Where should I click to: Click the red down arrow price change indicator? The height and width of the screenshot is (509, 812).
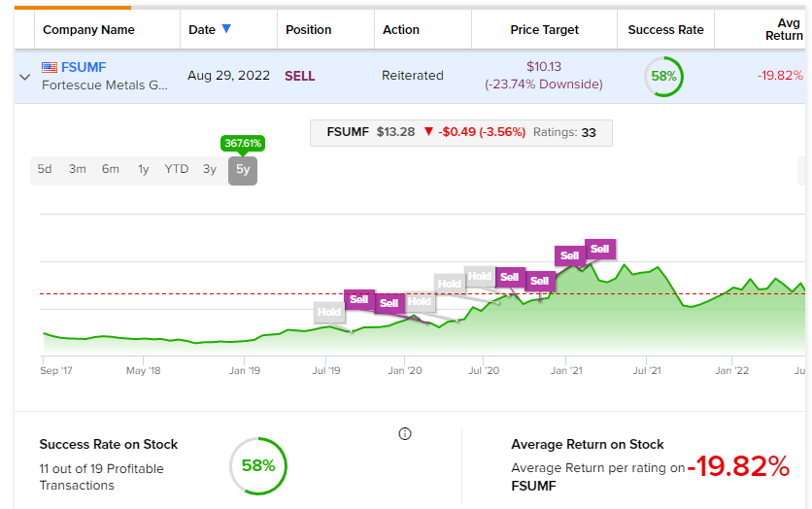click(428, 132)
